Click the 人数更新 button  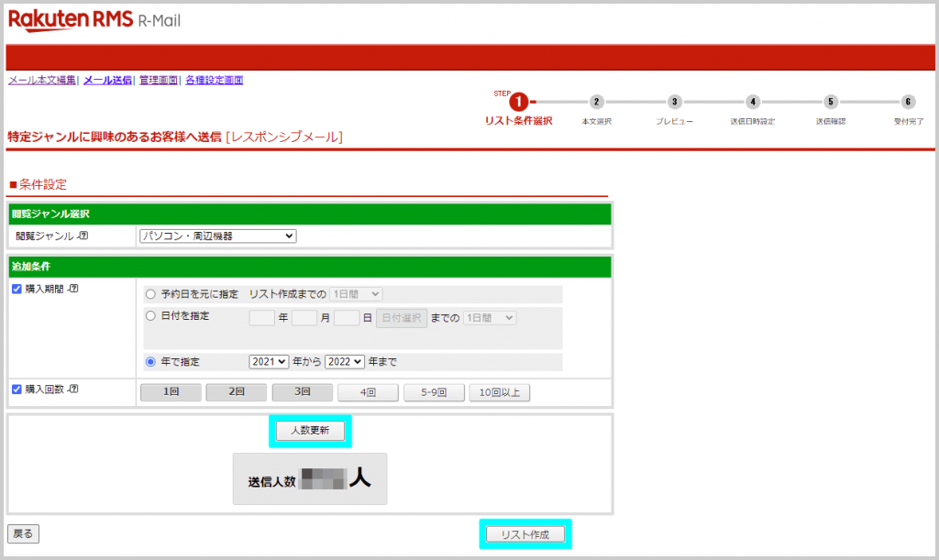[x=310, y=431]
